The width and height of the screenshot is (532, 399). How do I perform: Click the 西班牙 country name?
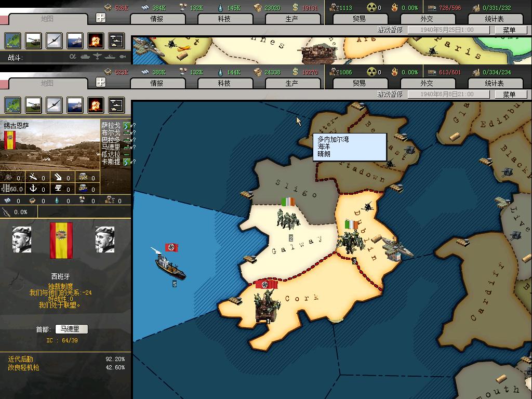(61, 276)
